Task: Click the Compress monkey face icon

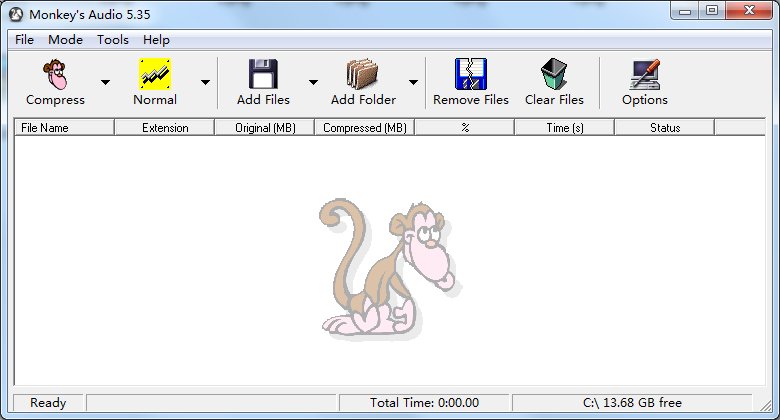Action: [55, 74]
